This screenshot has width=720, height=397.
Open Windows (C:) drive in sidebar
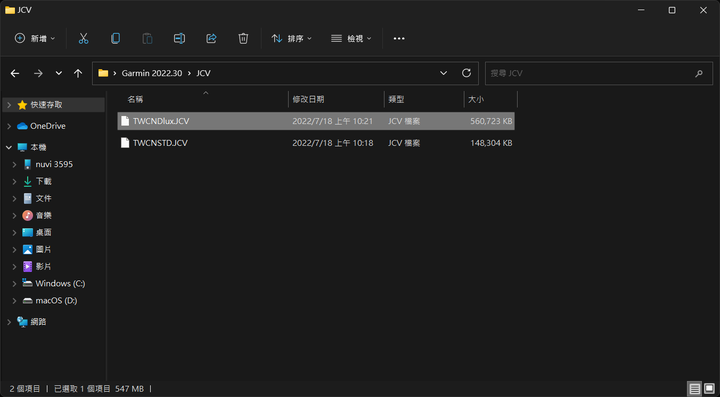(x=60, y=284)
